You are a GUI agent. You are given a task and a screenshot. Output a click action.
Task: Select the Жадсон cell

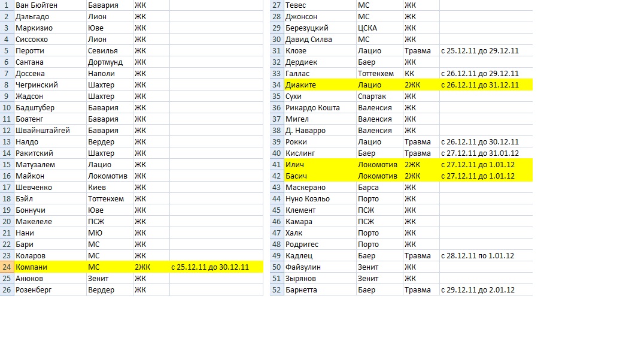click(50, 96)
